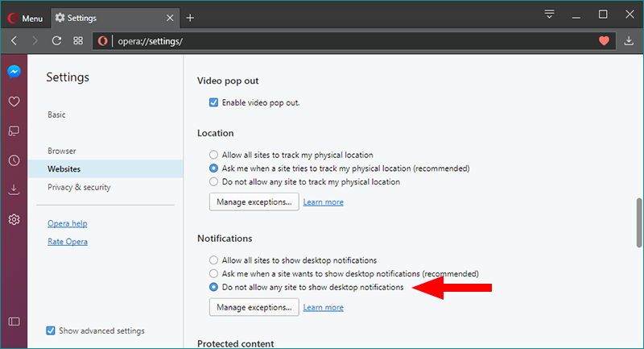The width and height of the screenshot is (644, 349).
Task: Open downloads from toolbar arrow icon
Action: click(629, 40)
